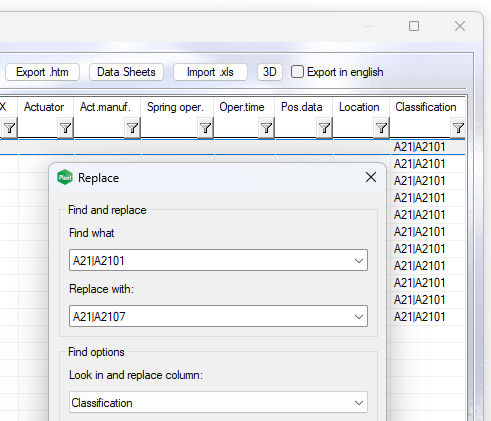Open the Oper.time column filter

click(266, 128)
